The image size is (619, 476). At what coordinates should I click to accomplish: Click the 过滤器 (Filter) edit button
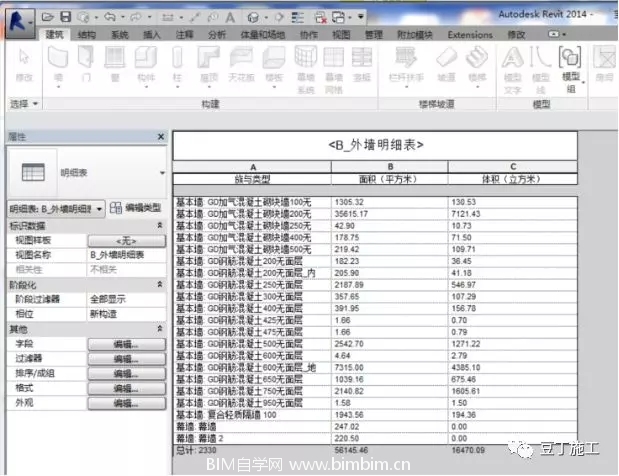126,359
